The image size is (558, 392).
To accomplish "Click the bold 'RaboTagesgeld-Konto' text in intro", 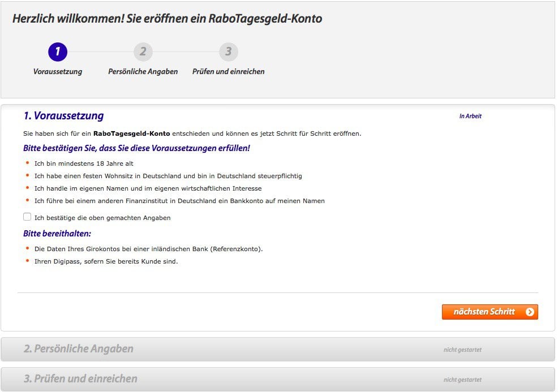I will (x=132, y=133).
